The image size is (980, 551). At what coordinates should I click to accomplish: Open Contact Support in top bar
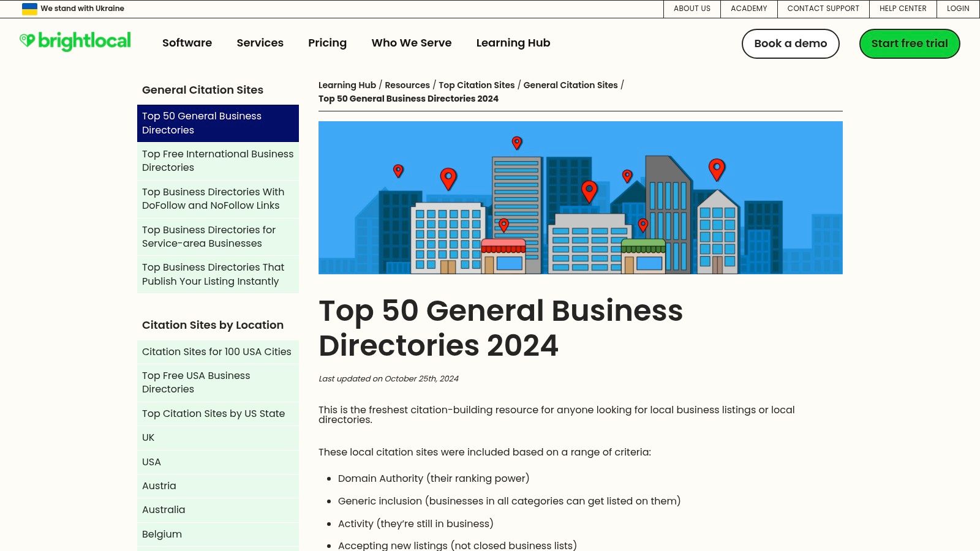[x=823, y=9]
